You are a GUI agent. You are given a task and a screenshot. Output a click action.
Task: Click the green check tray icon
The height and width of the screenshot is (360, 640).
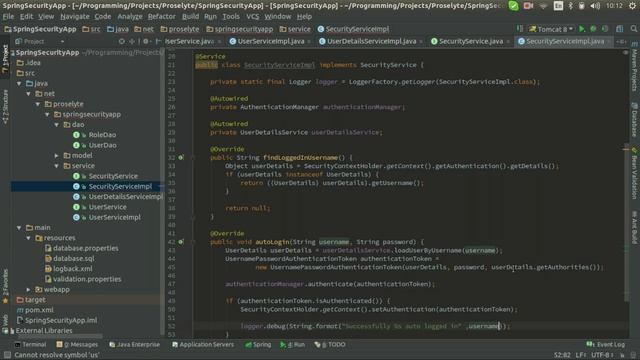513,6
